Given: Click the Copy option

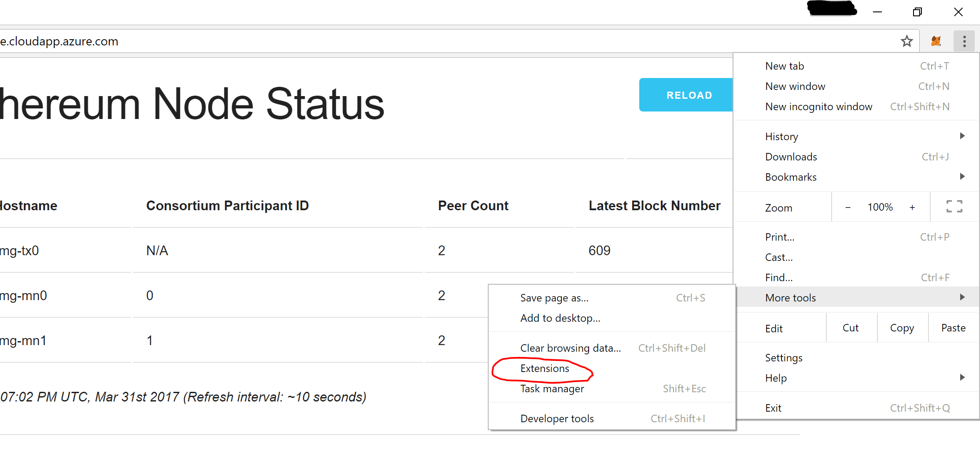Looking at the screenshot, I should point(902,327).
